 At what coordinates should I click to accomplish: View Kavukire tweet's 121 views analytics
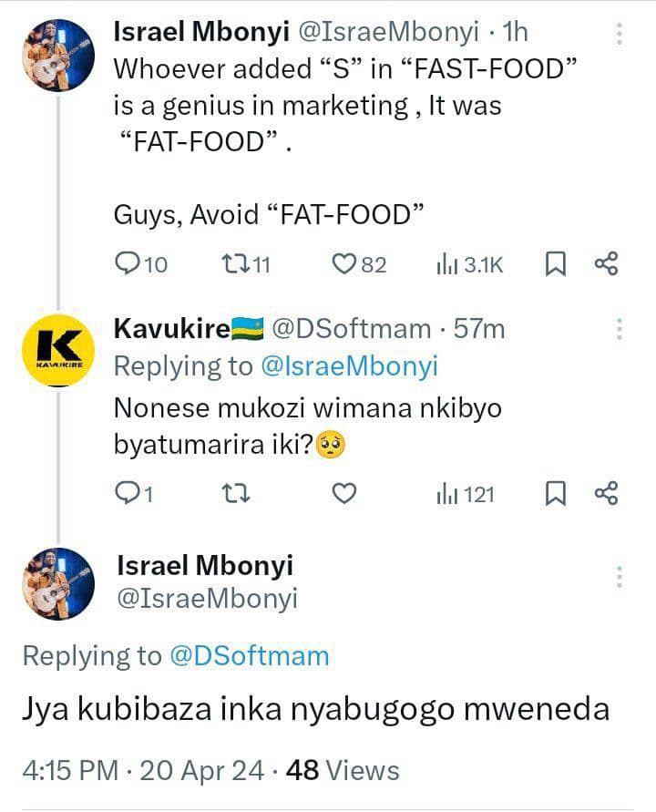448,494
